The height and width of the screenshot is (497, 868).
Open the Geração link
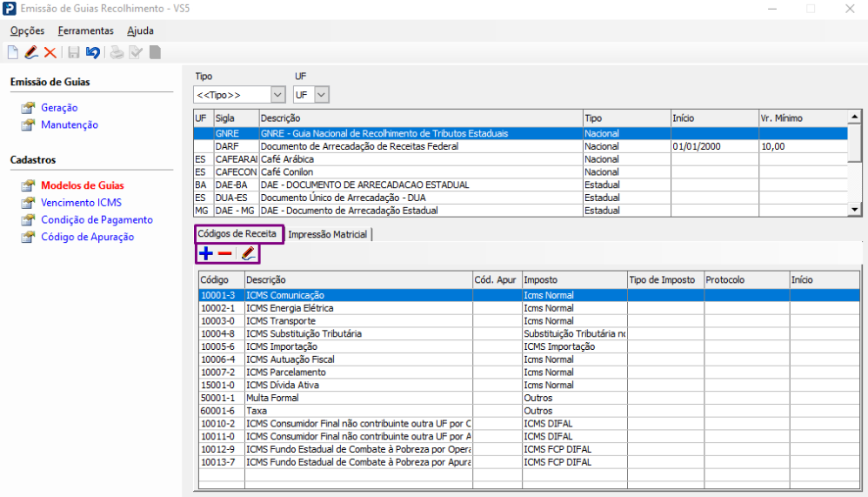(x=59, y=108)
